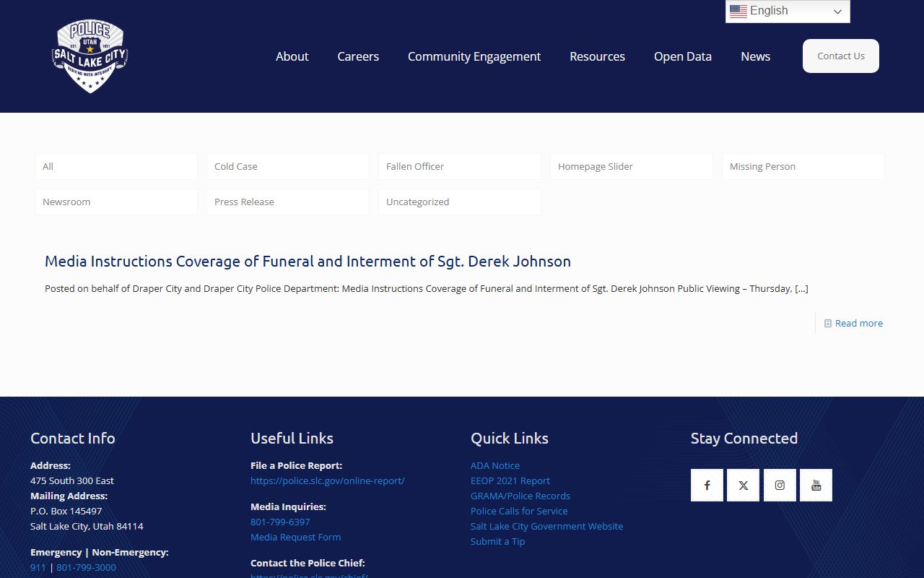Click the Stay Connected heading
The width and height of the screenshot is (924, 578).
pos(744,438)
